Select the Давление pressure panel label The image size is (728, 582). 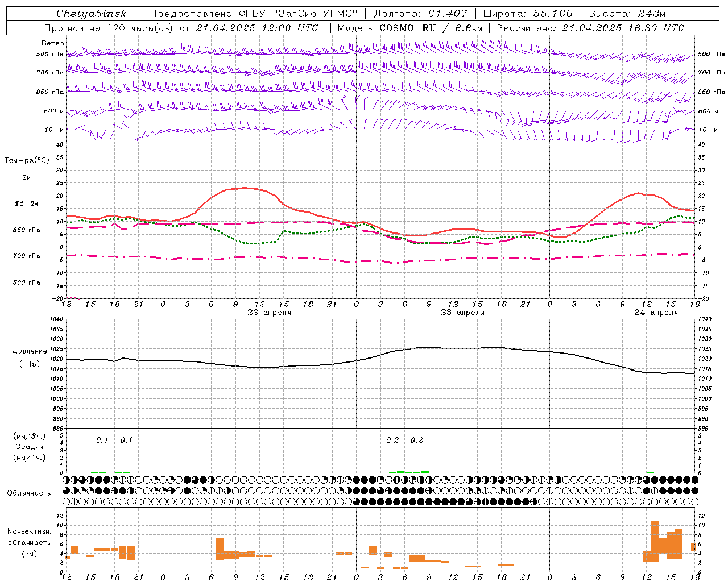30,351
